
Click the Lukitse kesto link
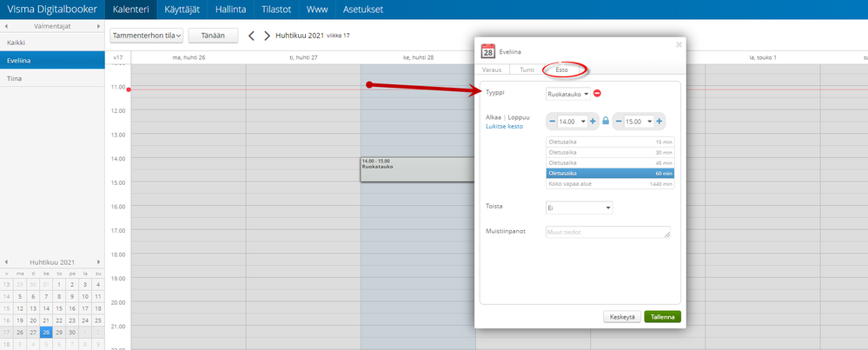coord(504,126)
